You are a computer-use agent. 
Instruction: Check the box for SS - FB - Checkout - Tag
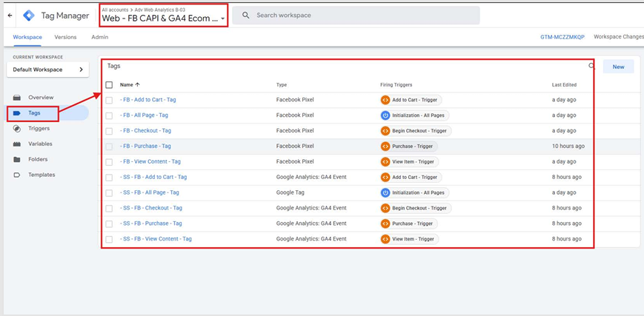pos(109,209)
